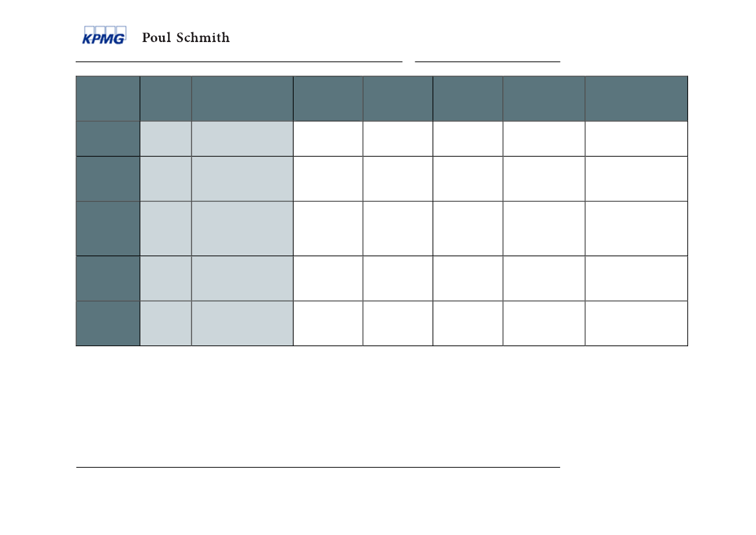Click the third column wide header cell
This screenshot has height=535, width=756.
[x=243, y=98]
